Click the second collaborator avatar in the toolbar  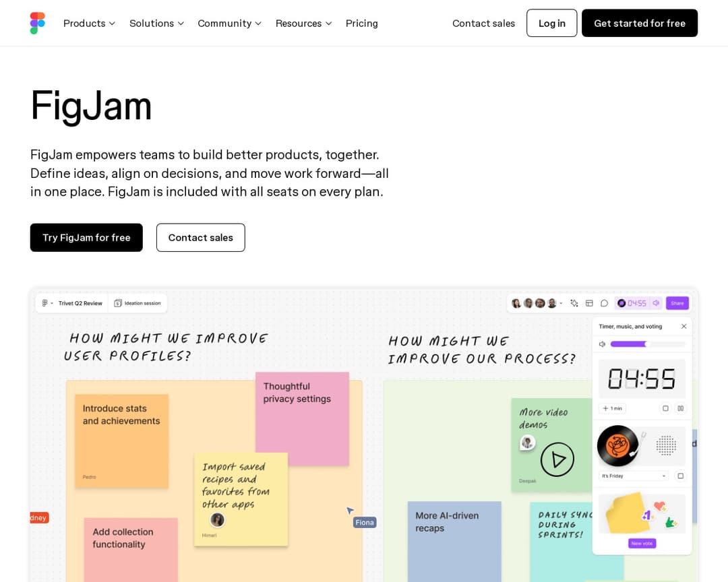(528, 303)
